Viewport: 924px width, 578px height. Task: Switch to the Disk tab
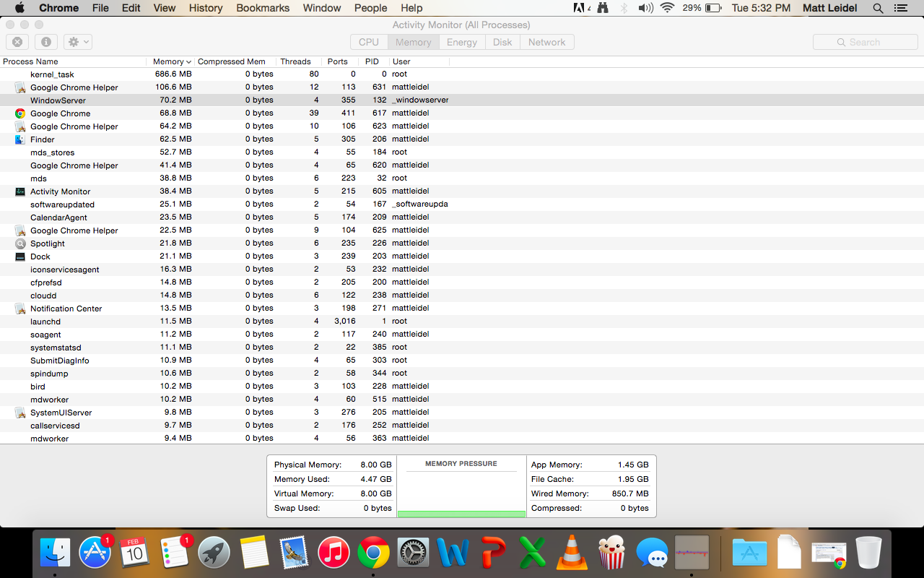(502, 42)
